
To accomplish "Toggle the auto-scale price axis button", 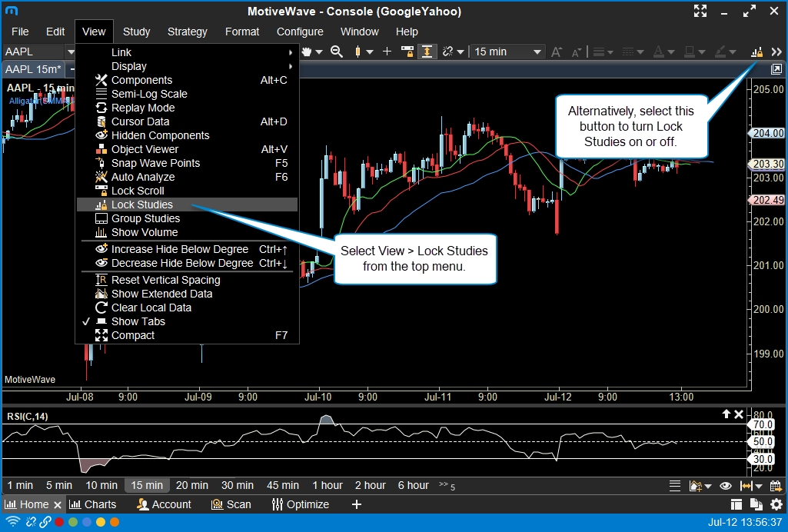I will point(427,52).
